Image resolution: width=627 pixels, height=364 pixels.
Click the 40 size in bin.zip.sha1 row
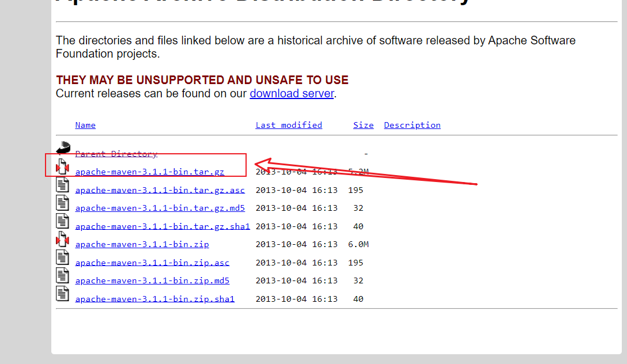pos(358,299)
